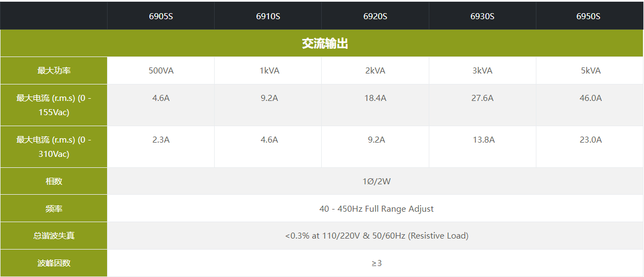
Task: Select the 5kVA max power cell
Action: pyautogui.click(x=591, y=71)
